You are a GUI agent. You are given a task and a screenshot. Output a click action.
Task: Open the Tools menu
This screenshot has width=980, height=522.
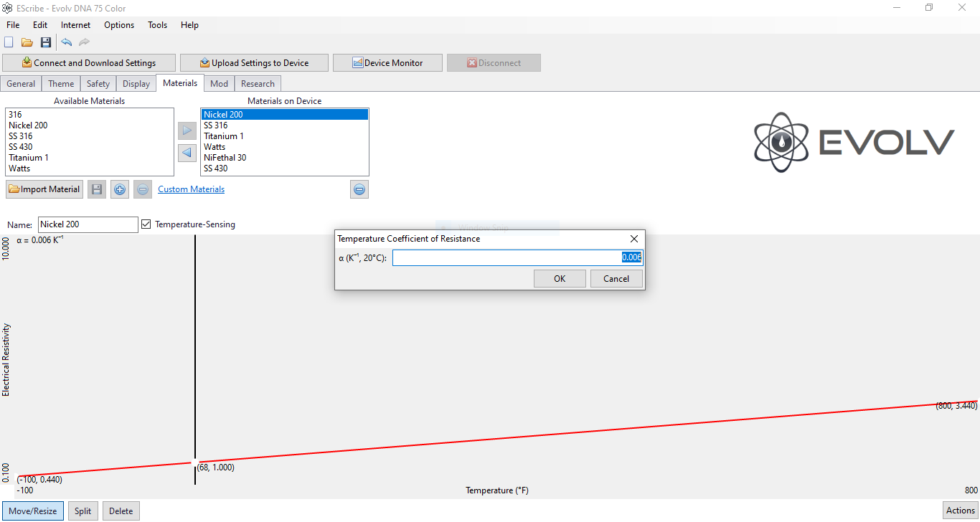(157, 25)
